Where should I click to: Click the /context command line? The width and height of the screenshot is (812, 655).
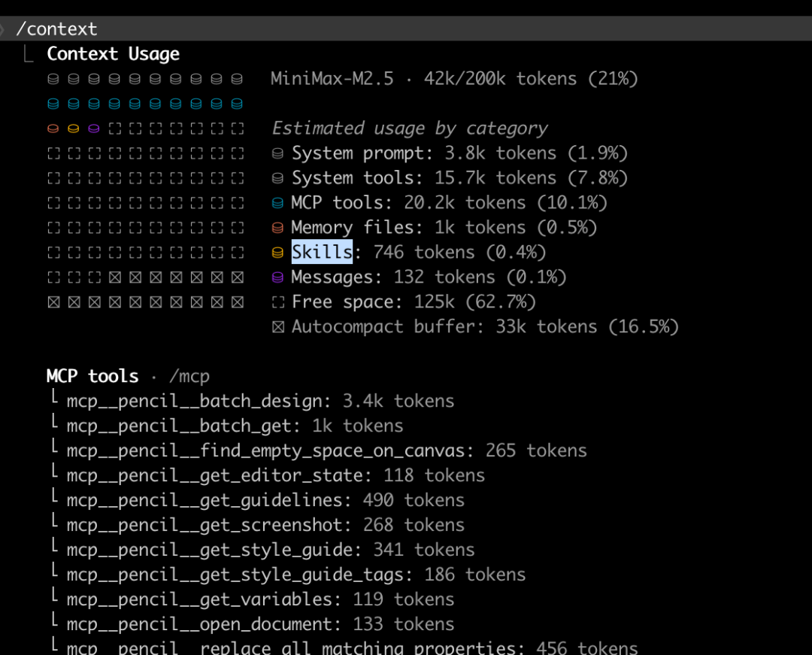tap(57, 29)
